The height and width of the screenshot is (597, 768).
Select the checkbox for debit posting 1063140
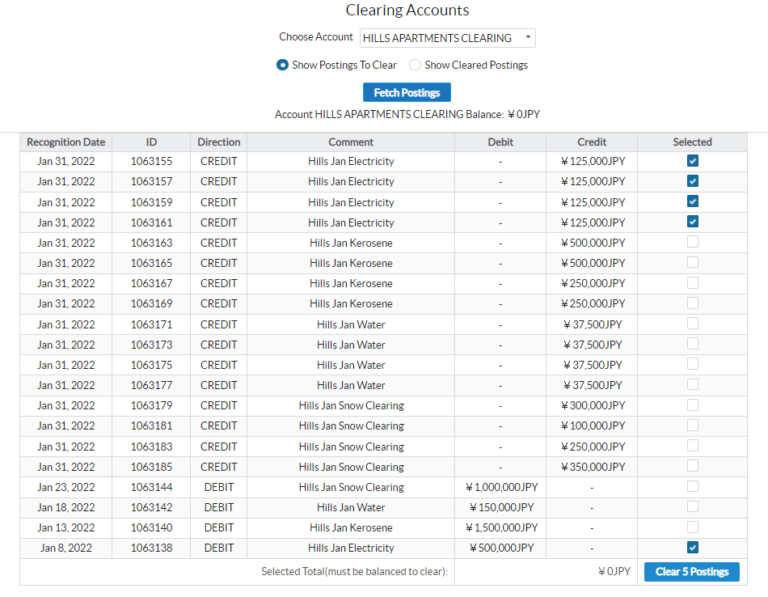pos(692,527)
